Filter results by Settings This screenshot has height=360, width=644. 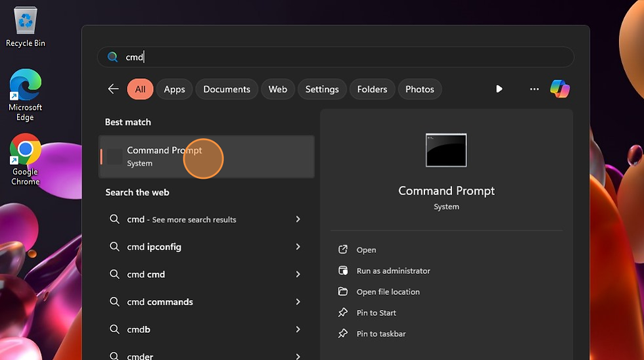click(x=322, y=89)
